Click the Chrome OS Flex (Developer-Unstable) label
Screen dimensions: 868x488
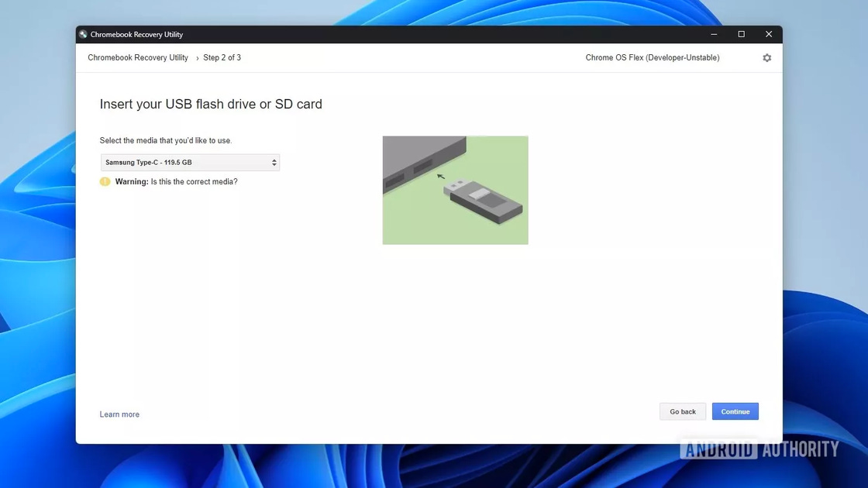click(x=653, y=57)
